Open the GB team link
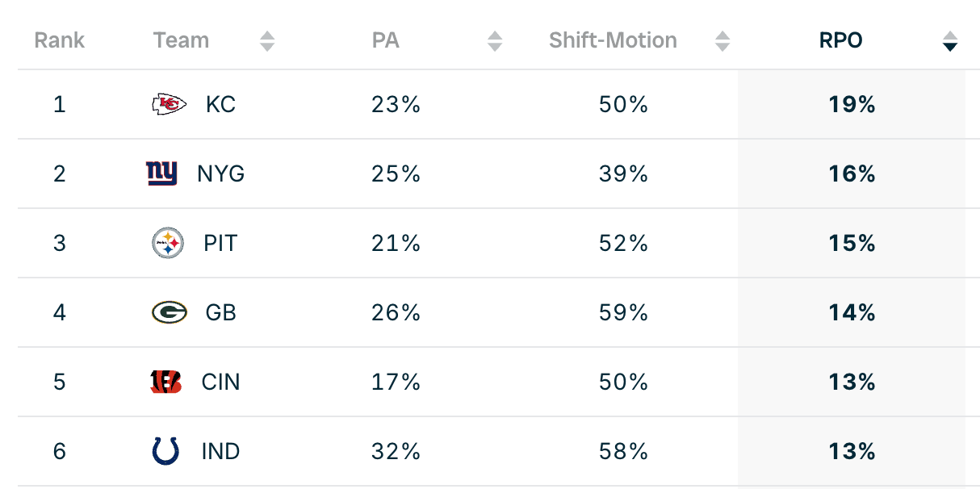This screenshot has width=980, height=489. pos(220,313)
